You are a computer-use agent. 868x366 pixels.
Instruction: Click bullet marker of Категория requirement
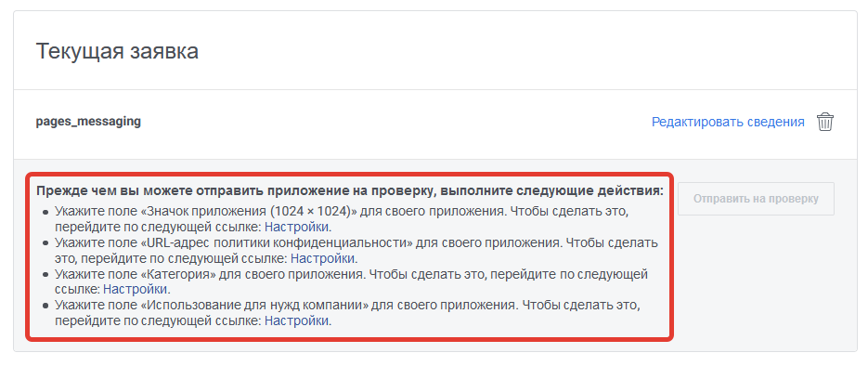coord(45,275)
